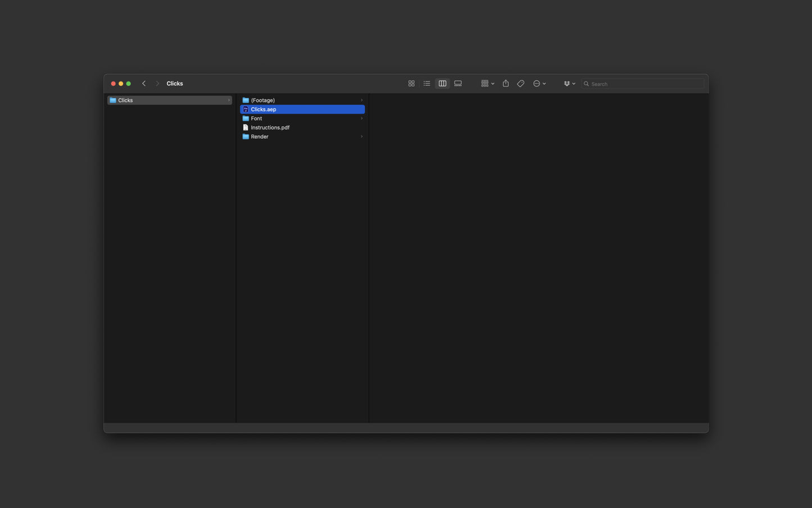Open the More actions ellipsis menu
The width and height of the screenshot is (812, 508).
coord(539,84)
